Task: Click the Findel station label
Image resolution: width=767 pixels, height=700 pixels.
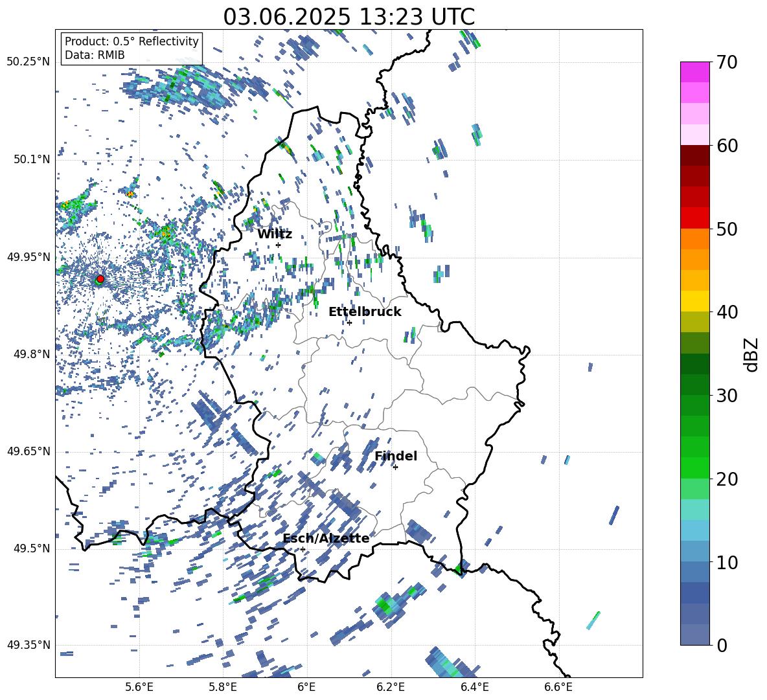Action: 396,456
